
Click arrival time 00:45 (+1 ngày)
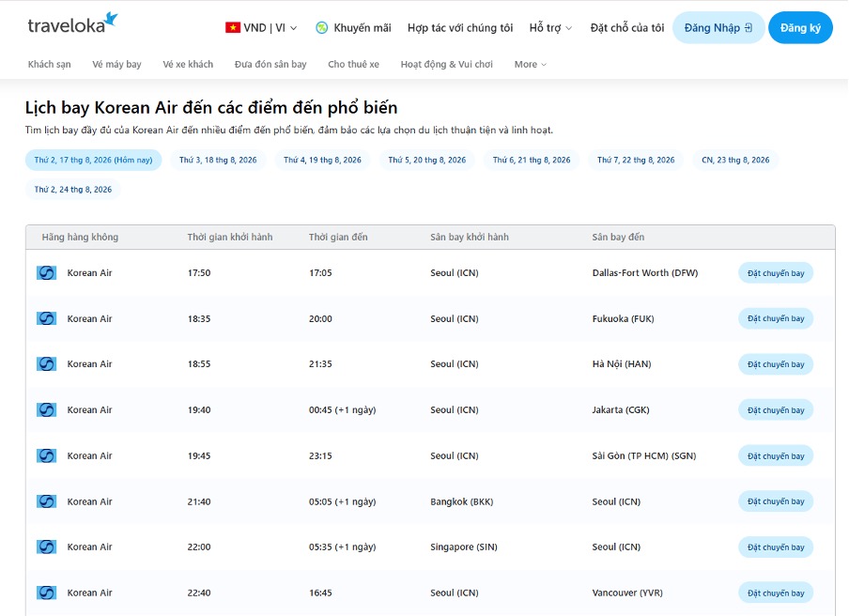342,410
